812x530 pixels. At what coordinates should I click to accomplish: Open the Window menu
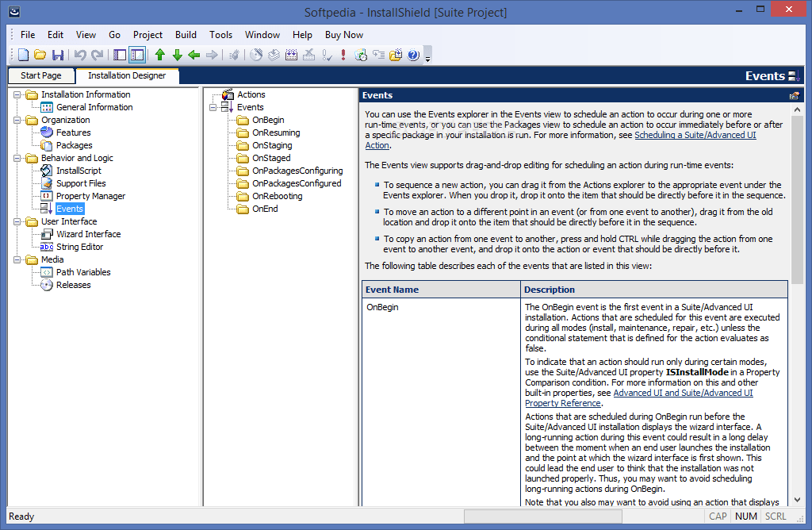[x=262, y=35]
